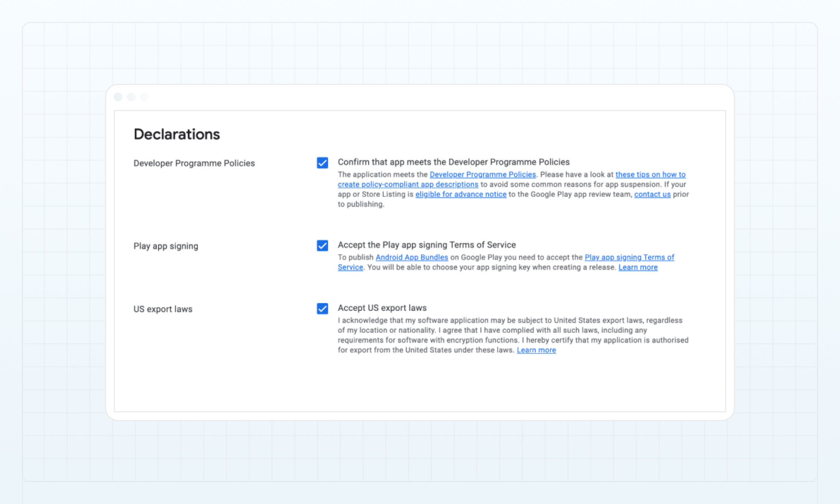Click the 'create policy-compliant app descriptions' link text
Image resolution: width=840 pixels, height=504 pixels.
pyautogui.click(x=408, y=184)
